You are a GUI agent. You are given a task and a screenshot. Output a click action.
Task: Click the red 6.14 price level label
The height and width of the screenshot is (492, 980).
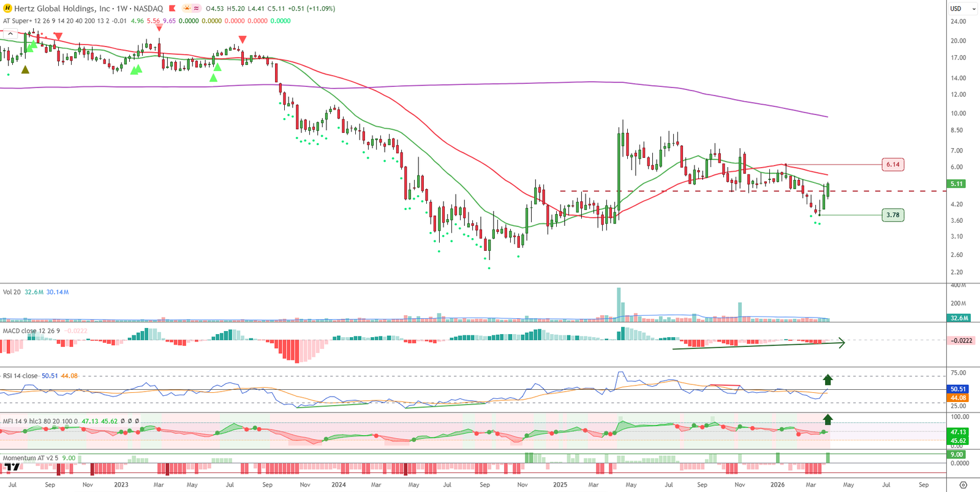point(892,165)
